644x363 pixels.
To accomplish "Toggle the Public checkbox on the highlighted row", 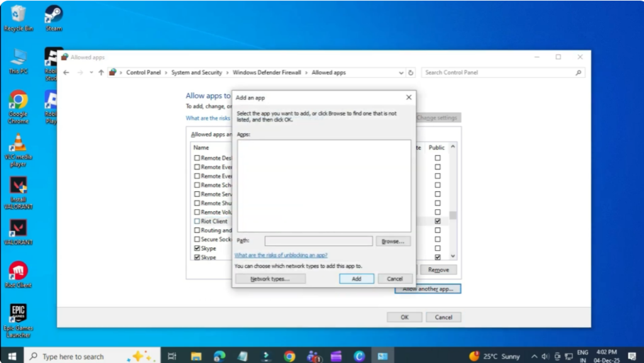I will pyautogui.click(x=437, y=221).
